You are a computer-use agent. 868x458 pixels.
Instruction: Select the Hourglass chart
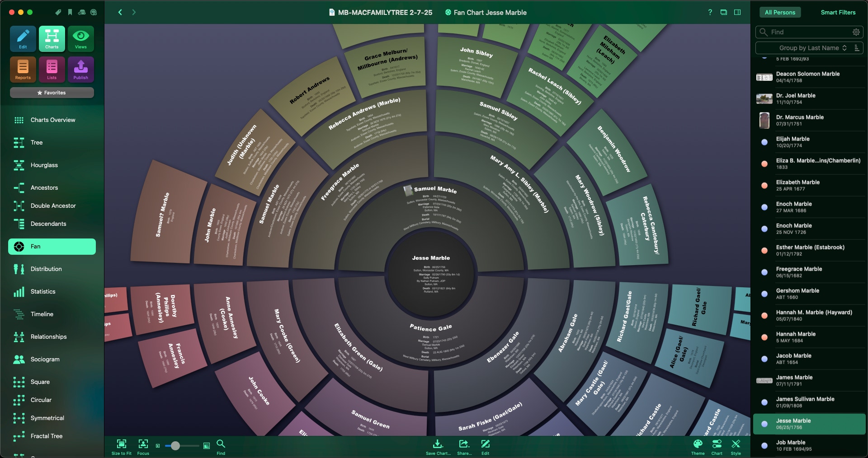tap(52, 165)
